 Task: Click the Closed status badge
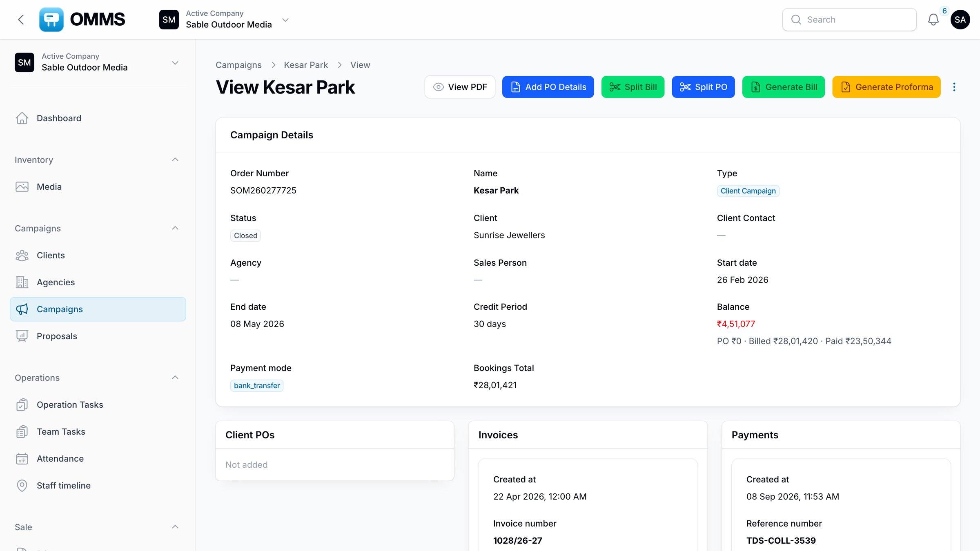coord(245,236)
